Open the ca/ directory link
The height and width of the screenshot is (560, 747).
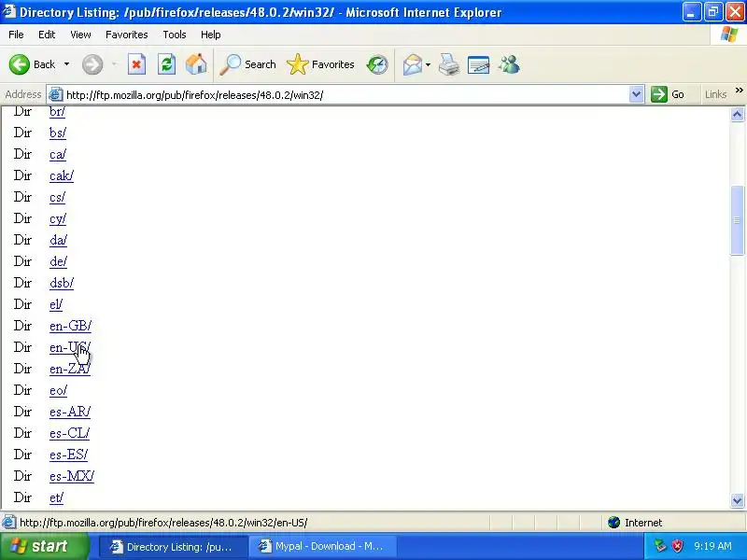point(58,154)
